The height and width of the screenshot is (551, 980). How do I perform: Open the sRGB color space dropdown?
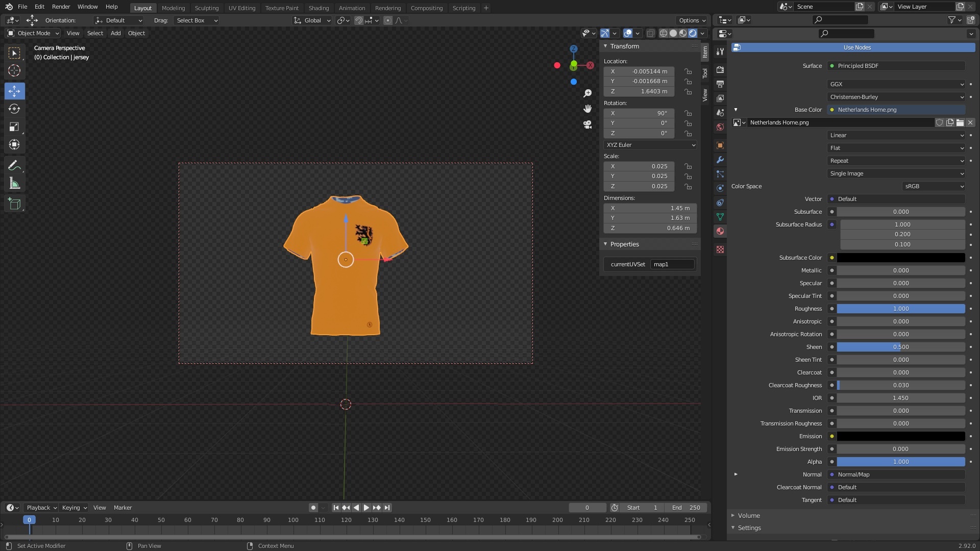[x=934, y=186]
